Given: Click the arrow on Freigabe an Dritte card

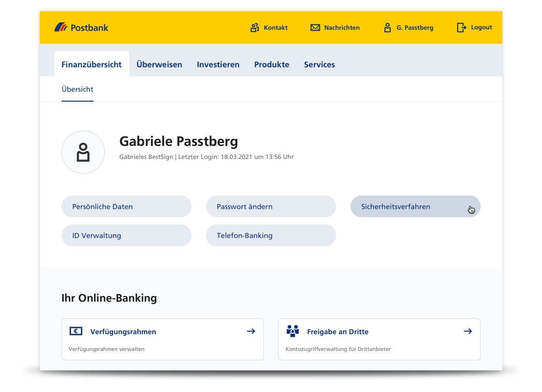Looking at the screenshot, I should click(468, 331).
